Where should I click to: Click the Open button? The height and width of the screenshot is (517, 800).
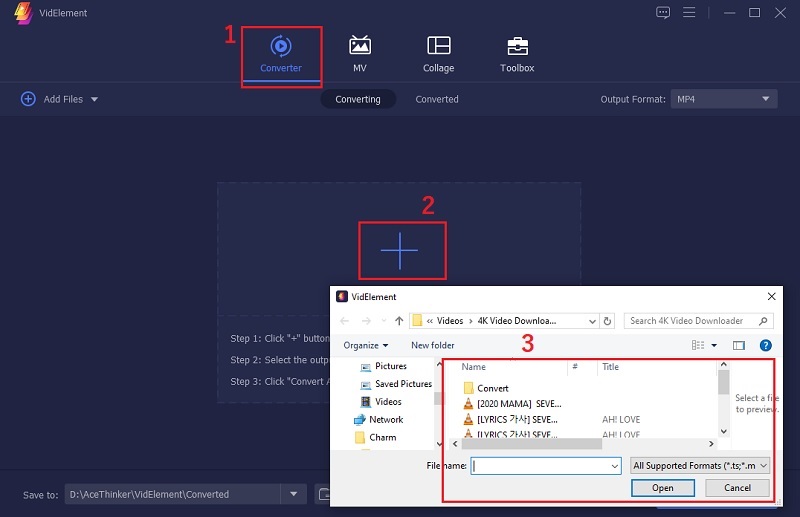click(x=663, y=488)
